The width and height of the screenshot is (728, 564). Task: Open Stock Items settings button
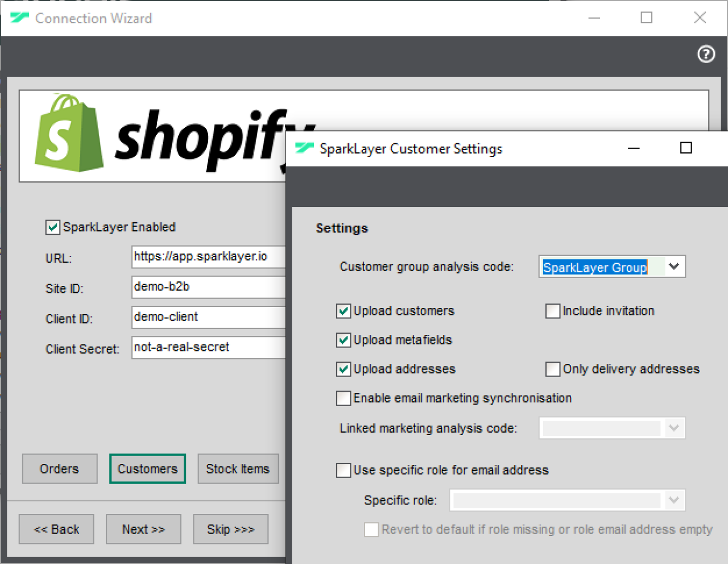[x=238, y=468]
